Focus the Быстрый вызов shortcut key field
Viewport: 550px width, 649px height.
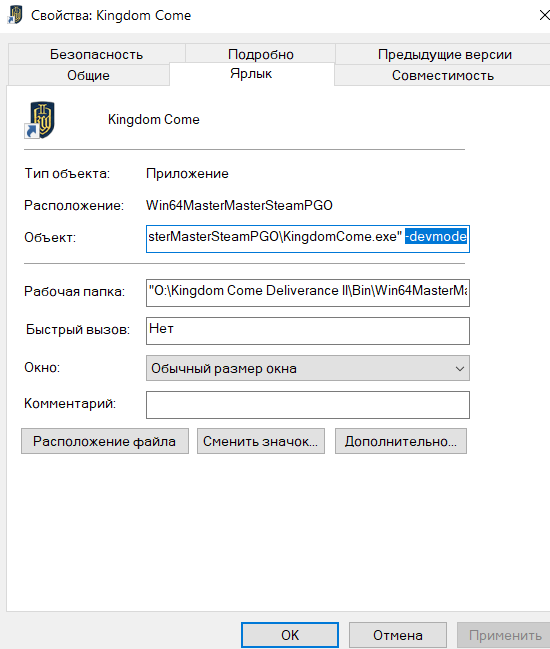tap(307, 331)
